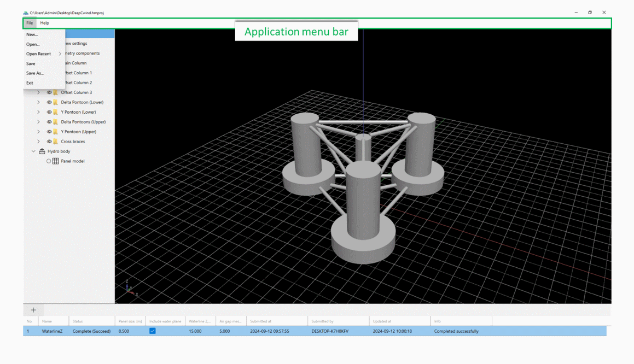
Task: Click the Hydro body ship icon
Action: coord(42,151)
